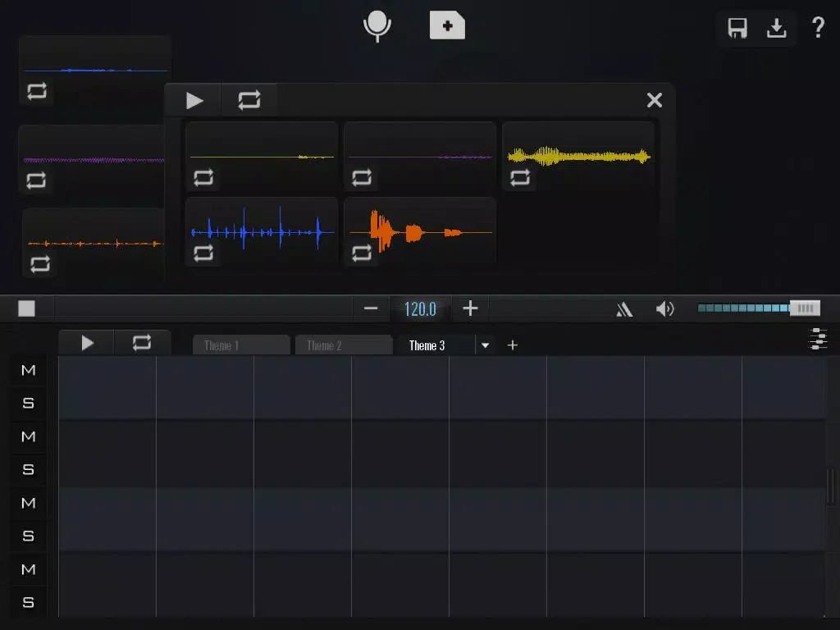Mute the third track with its M button

pyautogui.click(x=29, y=503)
